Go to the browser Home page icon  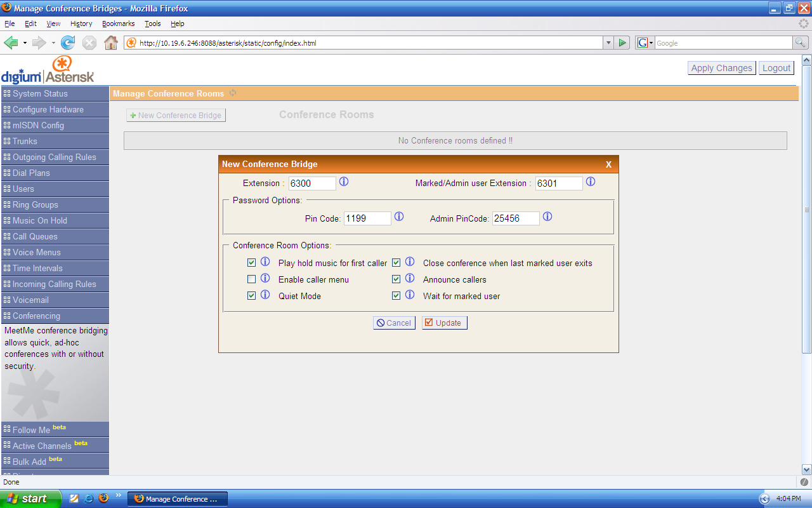click(110, 43)
